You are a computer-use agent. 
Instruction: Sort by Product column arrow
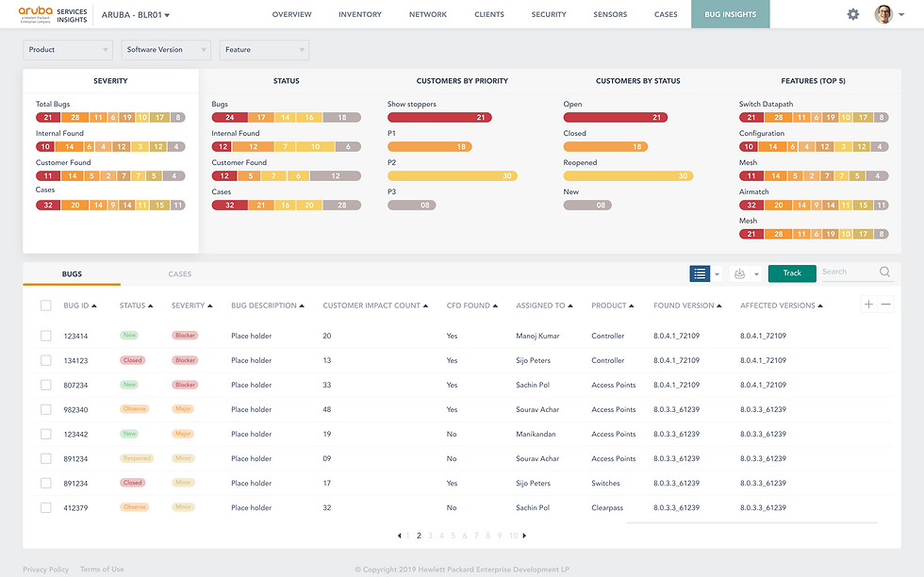point(631,305)
